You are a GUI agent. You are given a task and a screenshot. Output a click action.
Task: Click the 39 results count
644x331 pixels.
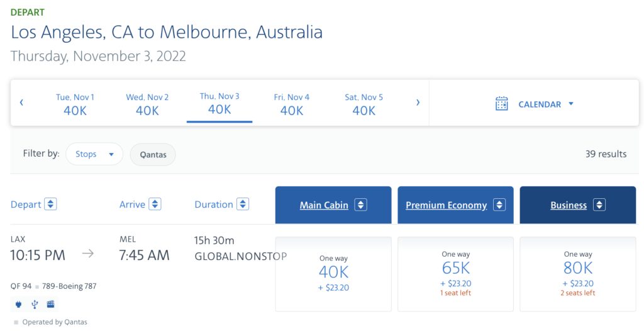click(606, 154)
